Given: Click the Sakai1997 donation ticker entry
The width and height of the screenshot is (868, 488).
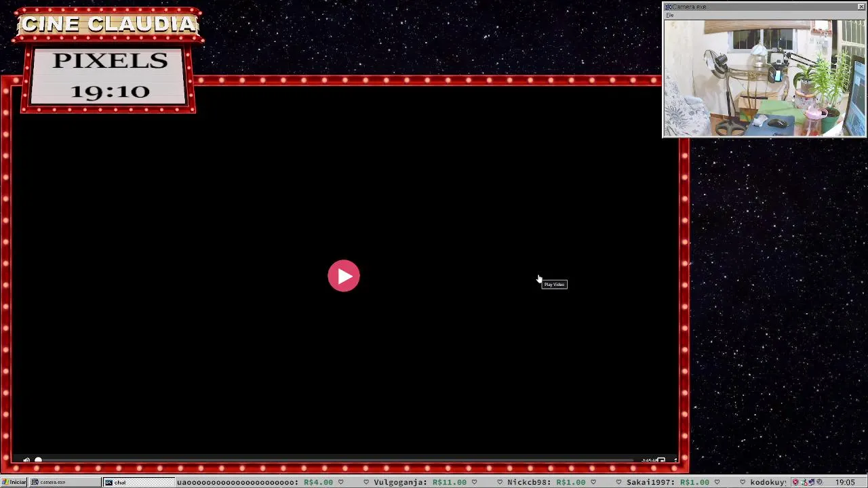Looking at the screenshot, I should (668, 482).
